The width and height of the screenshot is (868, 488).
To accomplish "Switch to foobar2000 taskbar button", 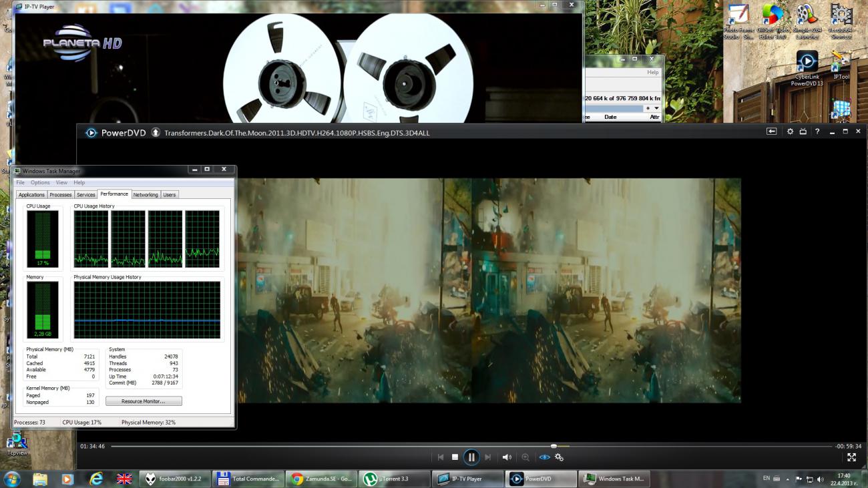I will point(176,479).
